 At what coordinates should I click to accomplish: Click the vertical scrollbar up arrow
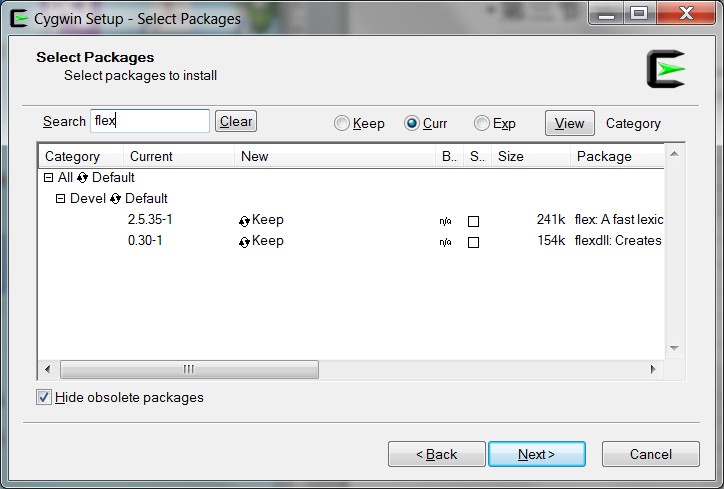tap(674, 154)
